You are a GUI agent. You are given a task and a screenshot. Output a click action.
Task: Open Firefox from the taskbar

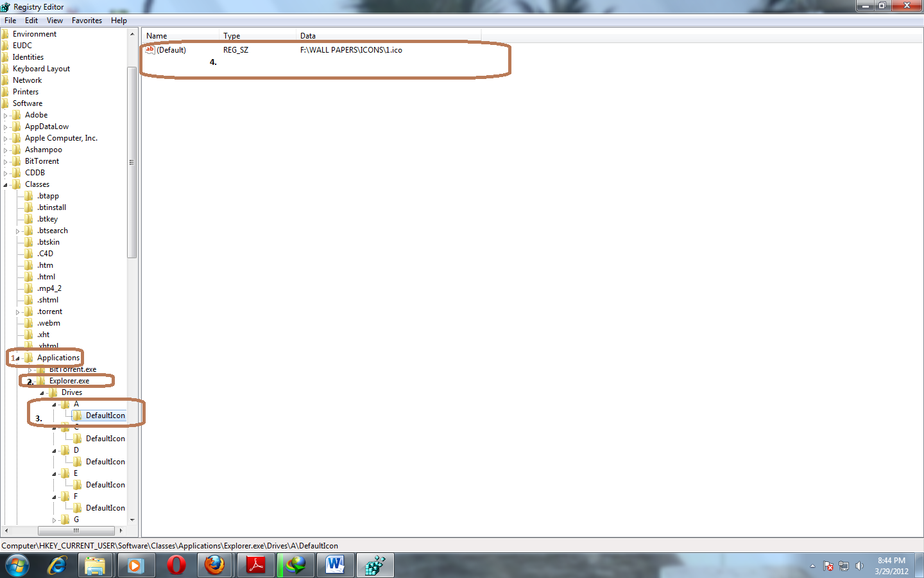coord(216,565)
